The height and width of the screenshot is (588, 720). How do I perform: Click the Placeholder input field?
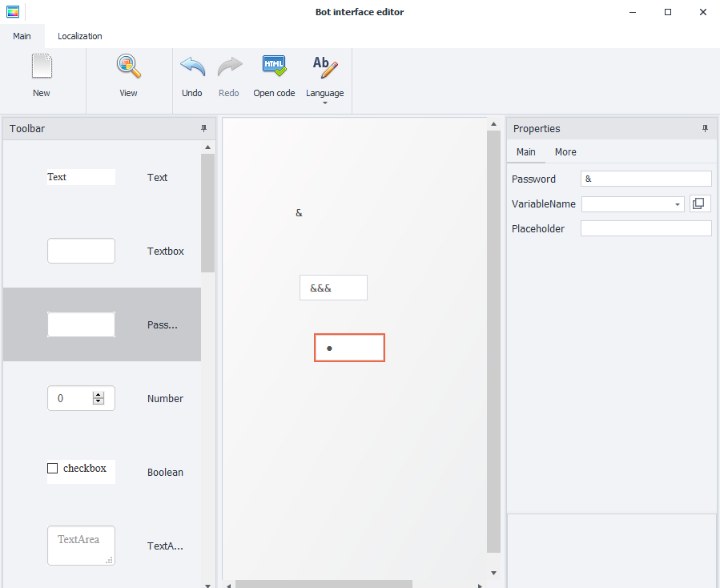click(x=646, y=228)
